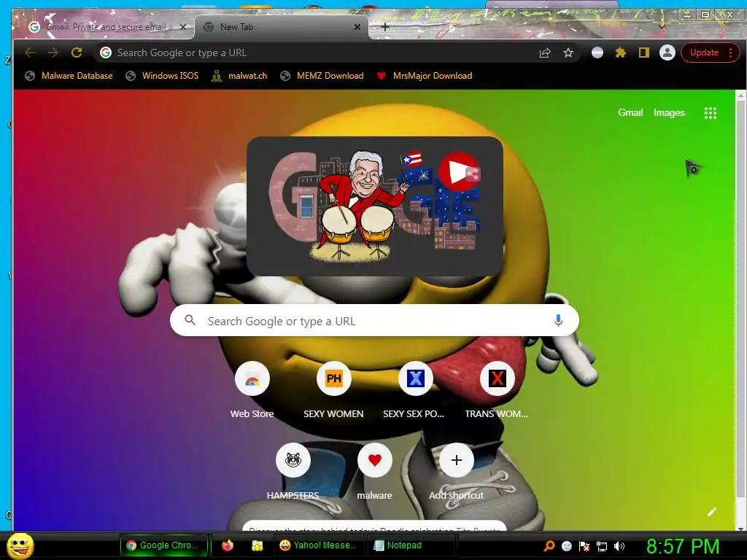Open the MrsMajor Download bookmark
The width and height of the screenshot is (747, 560).
click(x=425, y=76)
